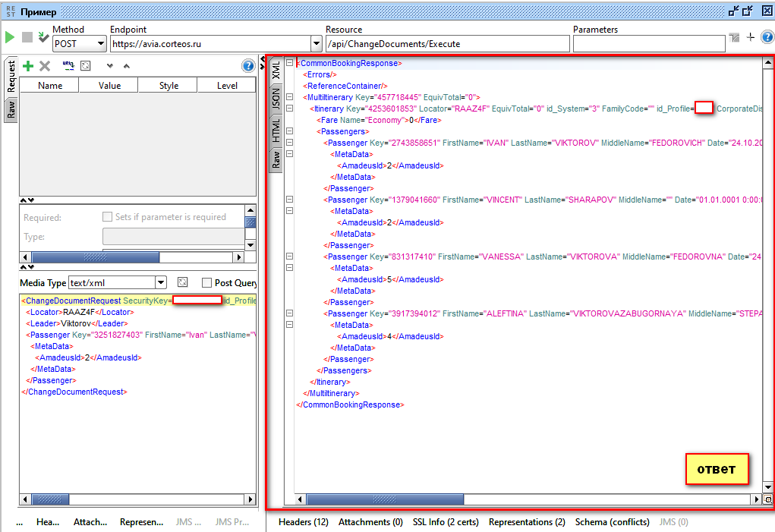
Task: Switch to the Raw request tab
Action: (x=11, y=111)
